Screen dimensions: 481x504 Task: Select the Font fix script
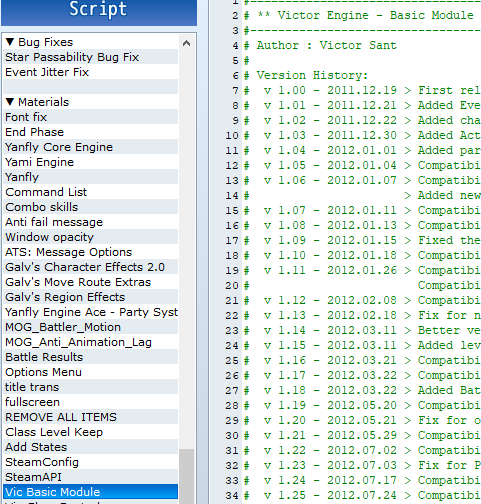point(90,117)
